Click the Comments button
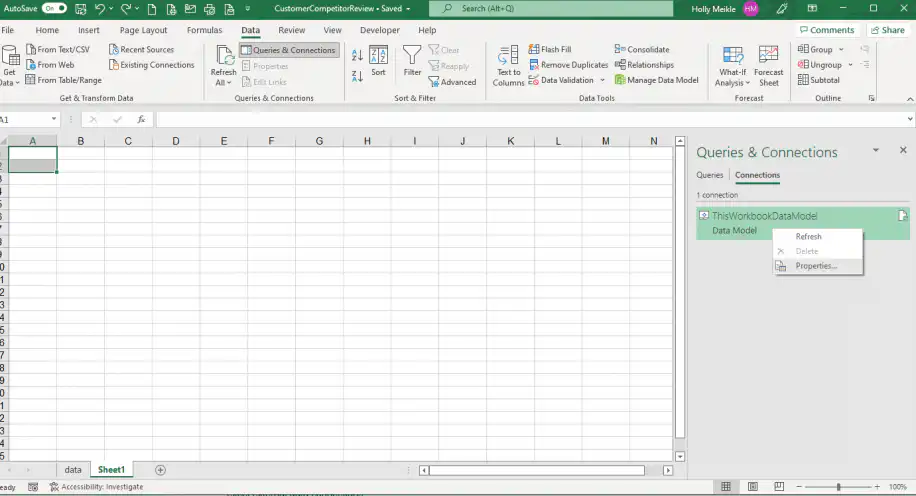The image size is (916, 496). pos(827,30)
